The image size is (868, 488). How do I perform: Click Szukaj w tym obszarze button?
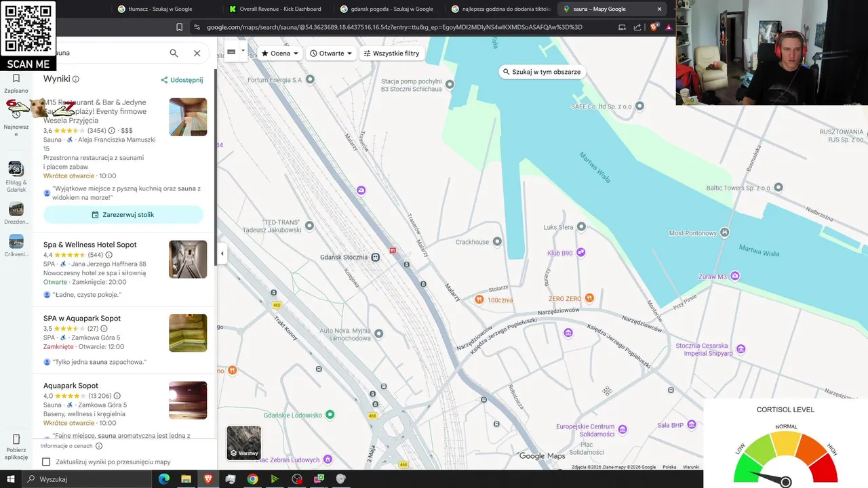pyautogui.click(x=541, y=72)
